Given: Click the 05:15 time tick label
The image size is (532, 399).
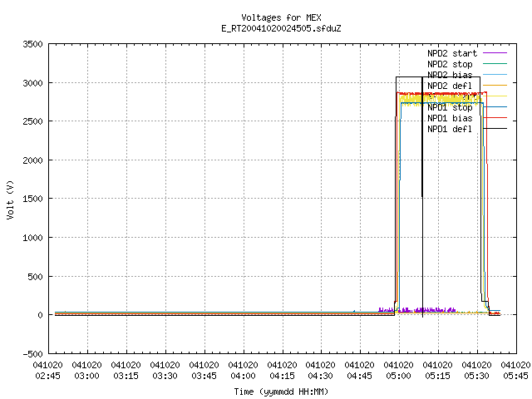Looking at the screenshot, I should pyautogui.click(x=437, y=376).
